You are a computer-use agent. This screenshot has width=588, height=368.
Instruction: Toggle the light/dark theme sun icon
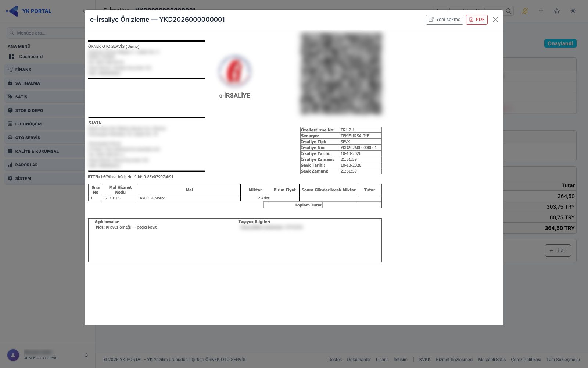point(573,11)
